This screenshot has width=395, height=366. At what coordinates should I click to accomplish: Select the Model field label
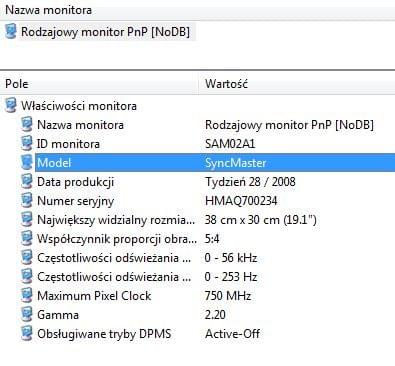point(54,163)
